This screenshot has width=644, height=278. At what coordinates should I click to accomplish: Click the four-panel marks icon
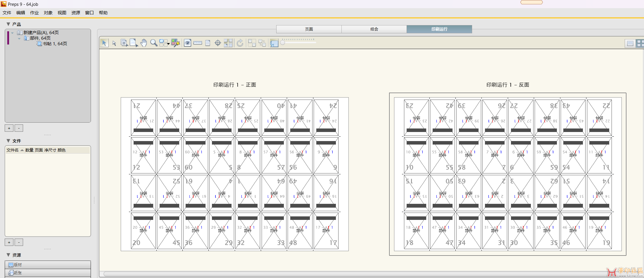[228, 43]
